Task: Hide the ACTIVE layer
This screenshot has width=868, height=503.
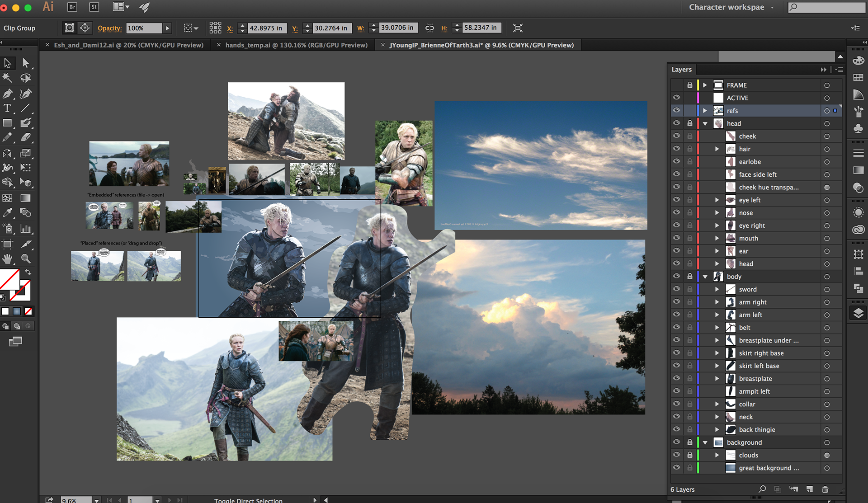Action: 676,98
